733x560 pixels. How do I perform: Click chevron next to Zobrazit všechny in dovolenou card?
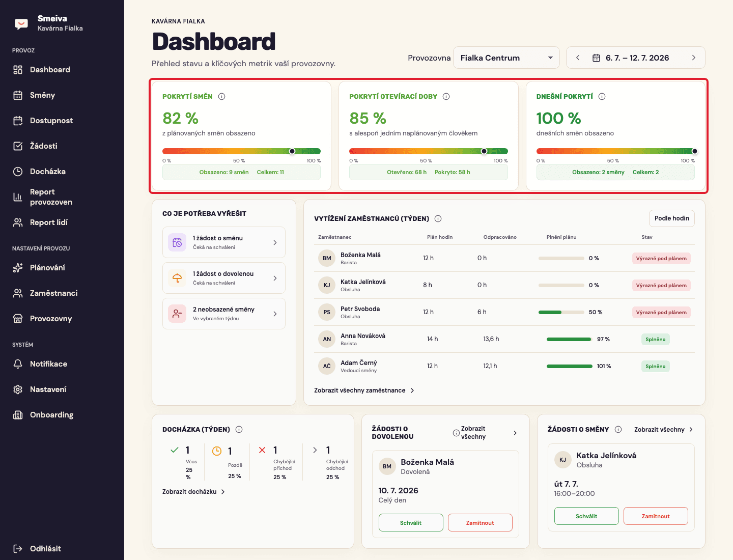pyautogui.click(x=515, y=433)
